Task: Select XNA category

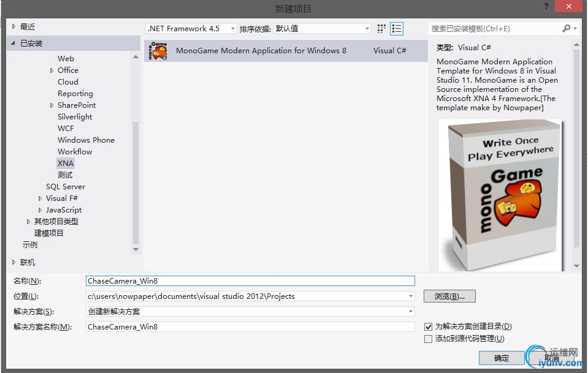Action: (66, 164)
